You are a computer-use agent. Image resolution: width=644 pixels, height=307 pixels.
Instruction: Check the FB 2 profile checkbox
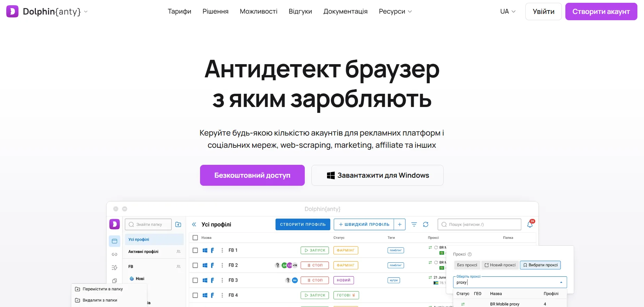[195, 265]
